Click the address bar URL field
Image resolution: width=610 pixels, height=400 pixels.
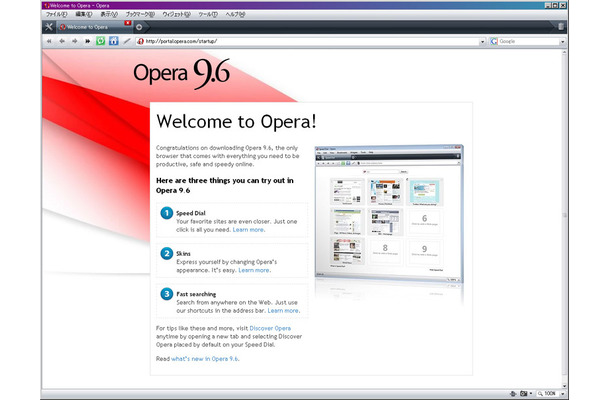coord(311,41)
